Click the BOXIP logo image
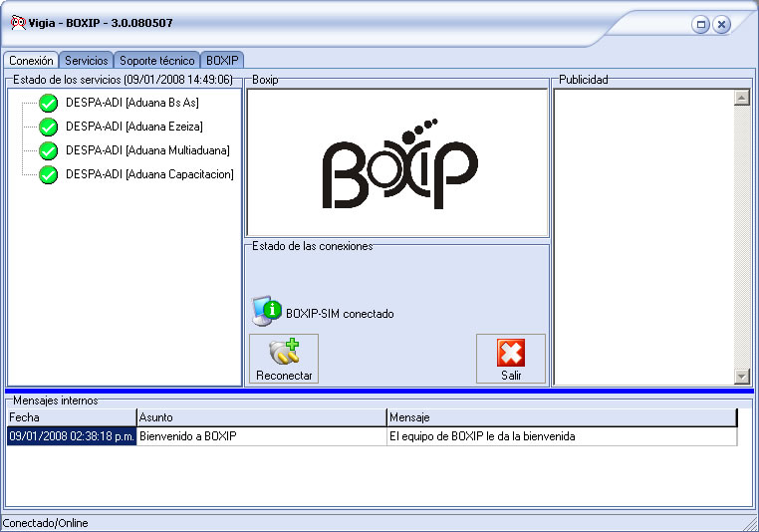 click(x=398, y=164)
